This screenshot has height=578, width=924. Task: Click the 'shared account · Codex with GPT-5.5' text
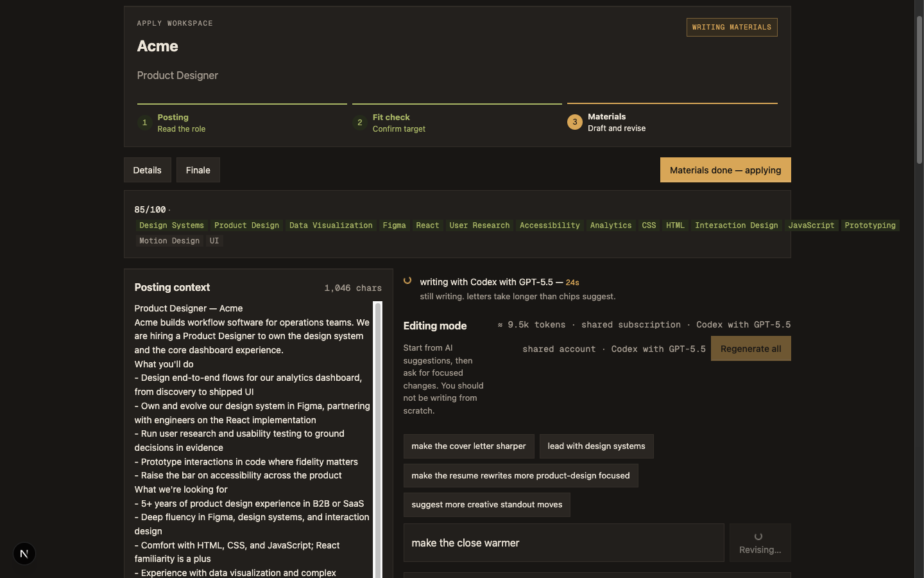pyautogui.click(x=614, y=349)
